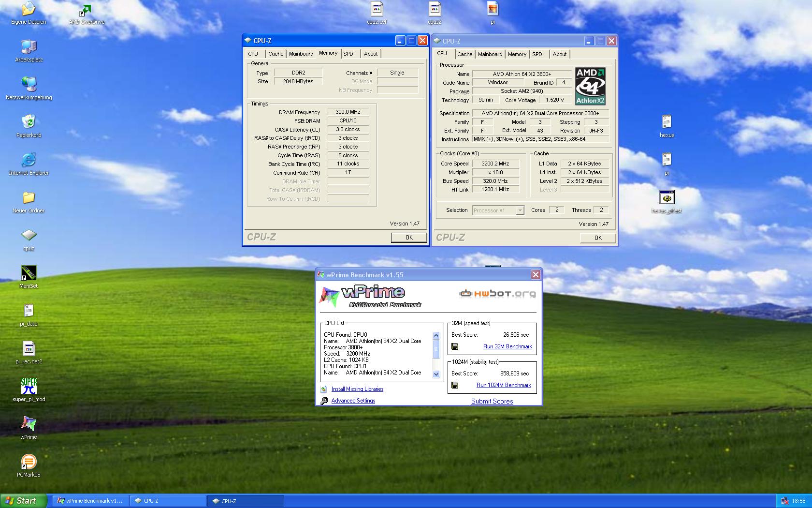Open SPD tab in left CPU-Z window
Image resolution: width=812 pixels, height=508 pixels.
click(348, 54)
